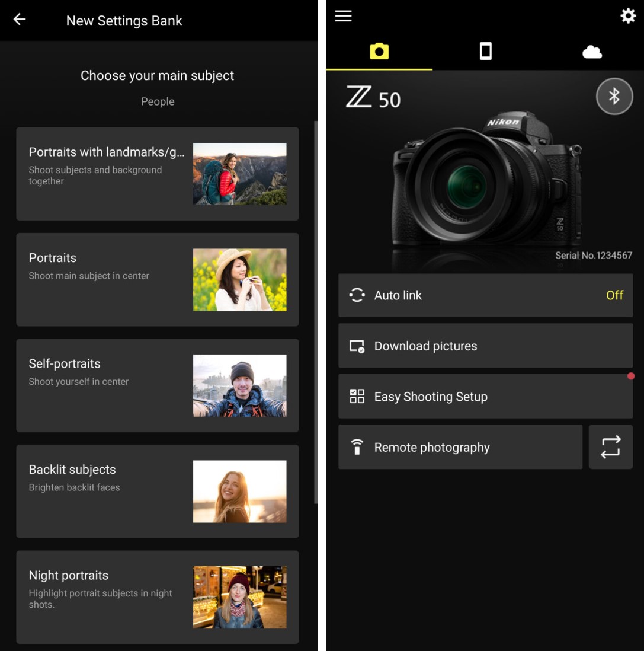Image resolution: width=644 pixels, height=651 pixels.
Task: Tap the night portrait thumbnail
Action: (x=239, y=597)
